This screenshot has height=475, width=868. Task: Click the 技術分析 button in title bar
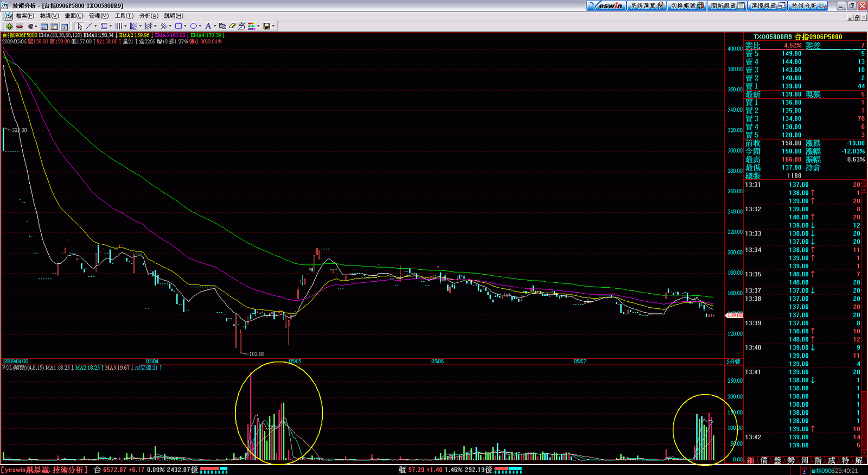pyautogui.click(x=808, y=5)
